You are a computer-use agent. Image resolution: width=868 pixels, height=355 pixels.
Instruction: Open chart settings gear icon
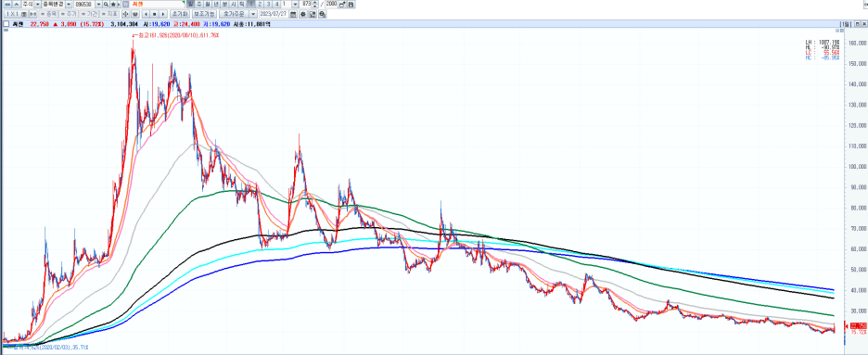click(303, 14)
